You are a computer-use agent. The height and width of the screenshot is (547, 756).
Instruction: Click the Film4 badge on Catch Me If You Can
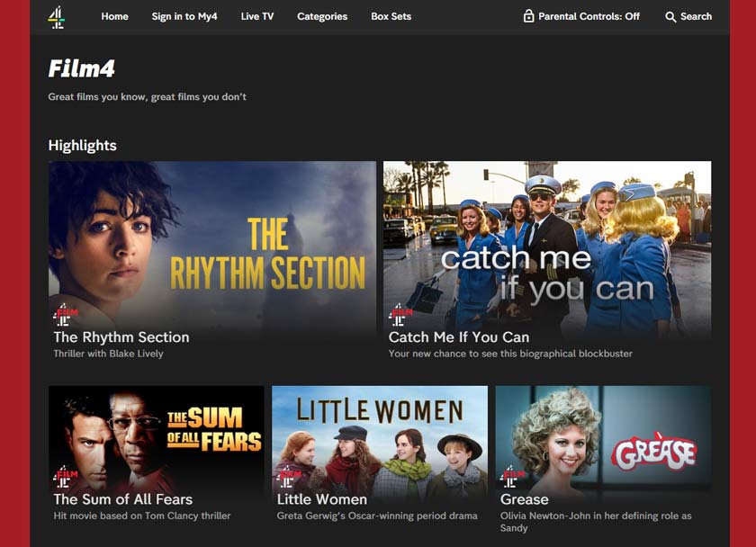(x=397, y=315)
